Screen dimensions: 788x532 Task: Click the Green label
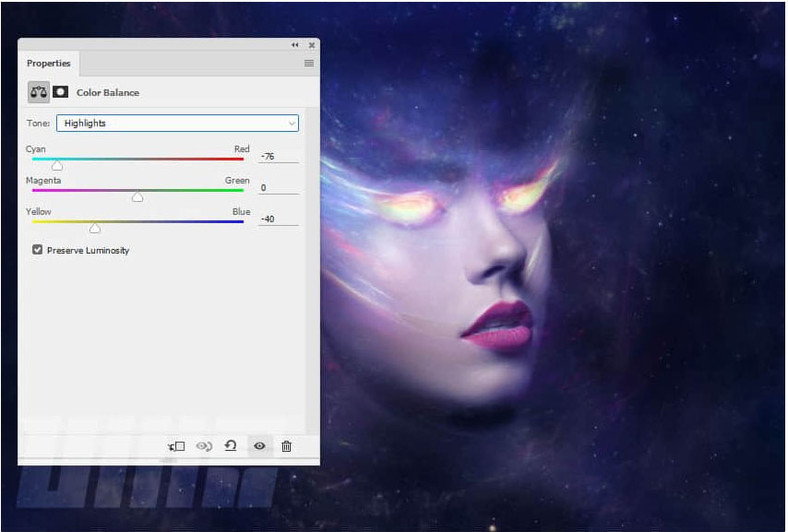pyautogui.click(x=237, y=181)
